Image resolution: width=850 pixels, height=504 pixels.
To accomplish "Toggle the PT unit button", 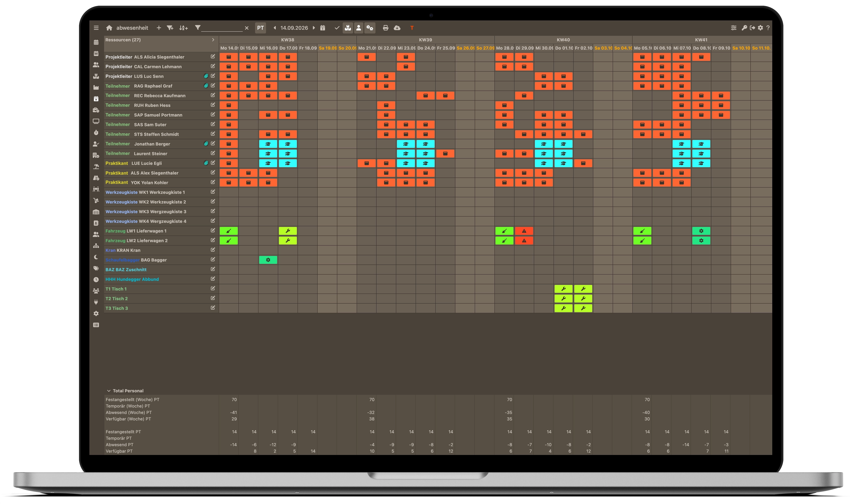I will (261, 28).
